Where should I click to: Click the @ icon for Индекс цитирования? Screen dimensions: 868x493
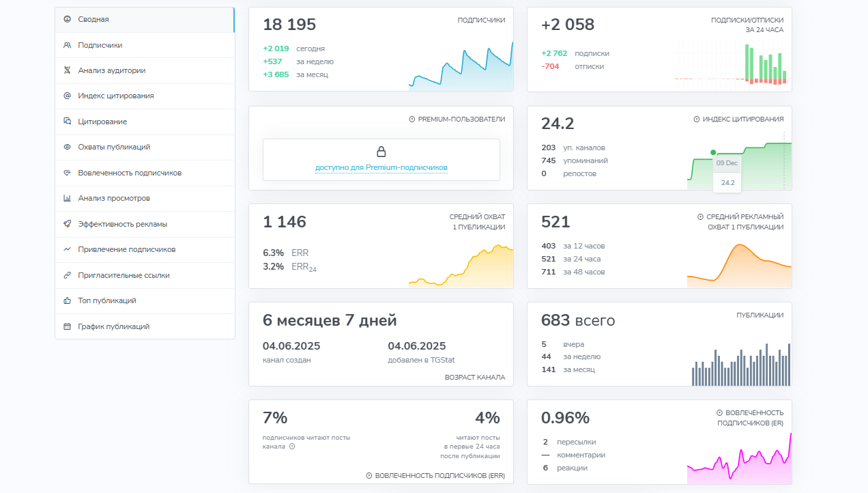(x=67, y=96)
